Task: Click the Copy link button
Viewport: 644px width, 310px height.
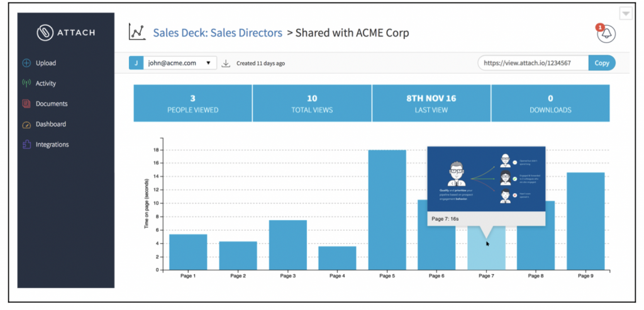Action: coord(602,64)
